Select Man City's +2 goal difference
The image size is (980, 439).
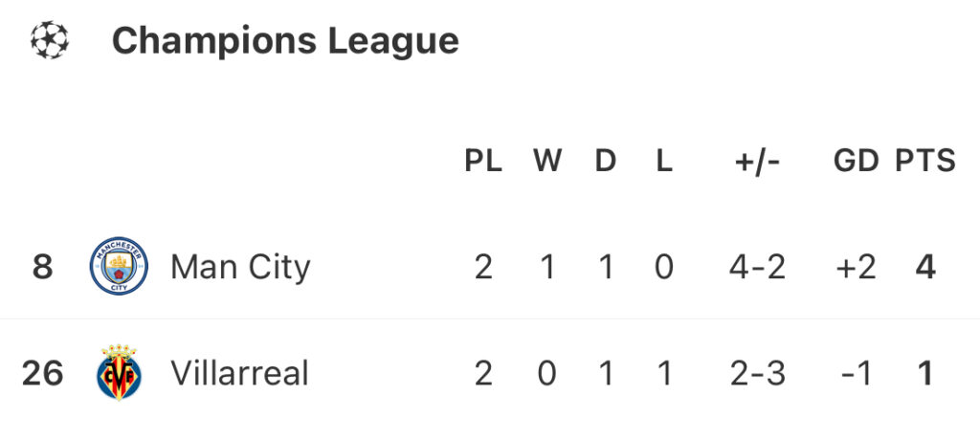tap(856, 267)
